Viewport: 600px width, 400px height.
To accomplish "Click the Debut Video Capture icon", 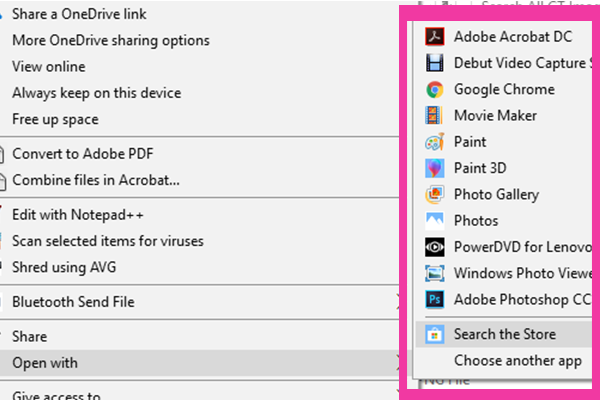I will [435, 63].
